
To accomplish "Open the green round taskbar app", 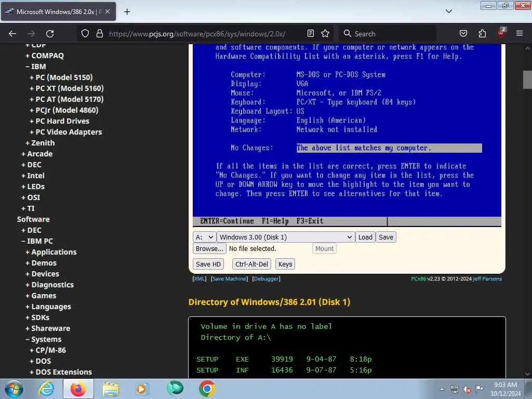I will pyautogui.click(x=175, y=389).
